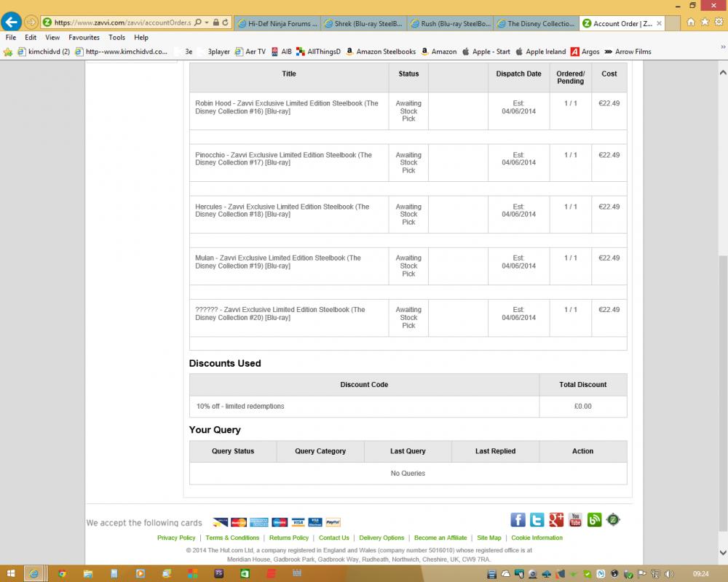
Task: Switch to The Disney Collection tab
Action: click(x=537, y=24)
